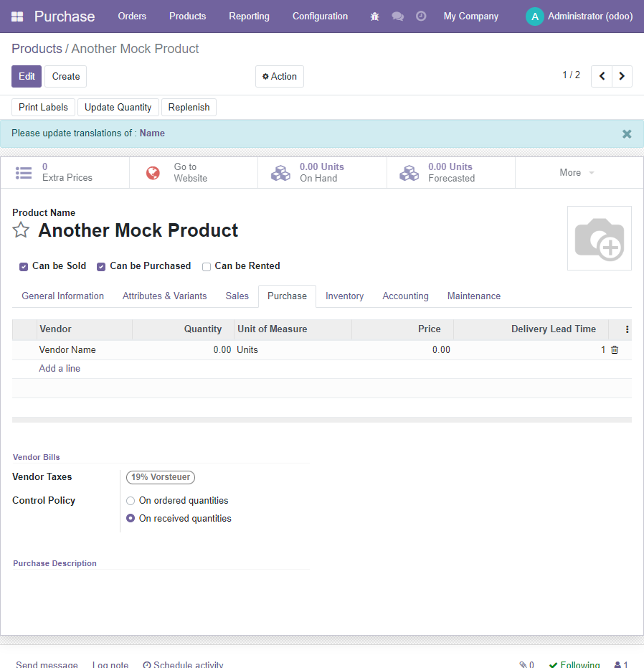Viewport: 644px width, 668px height.
Task: Open the Configuration menu
Action: [320, 17]
